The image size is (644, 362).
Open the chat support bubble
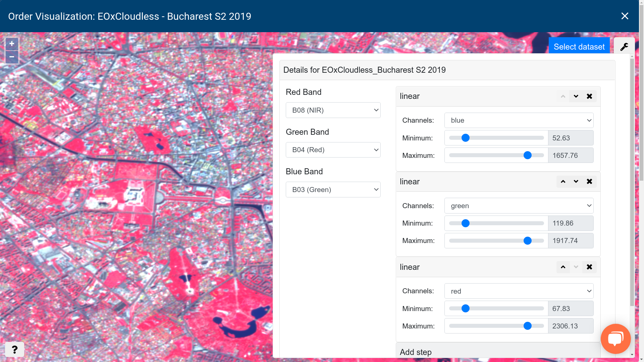pos(616,339)
